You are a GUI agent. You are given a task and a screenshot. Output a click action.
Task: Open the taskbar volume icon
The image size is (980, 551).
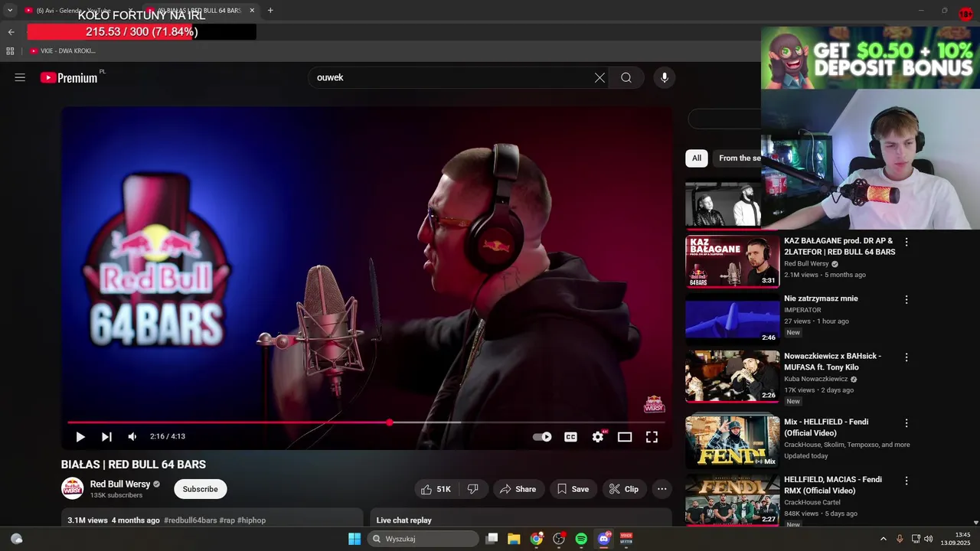click(x=929, y=539)
